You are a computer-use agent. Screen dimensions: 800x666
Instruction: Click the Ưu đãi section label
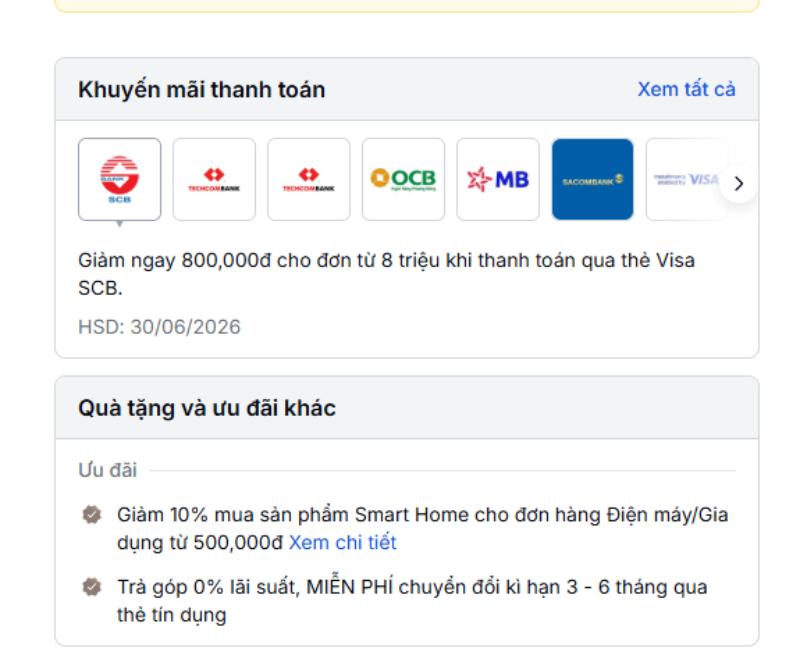[x=106, y=470]
